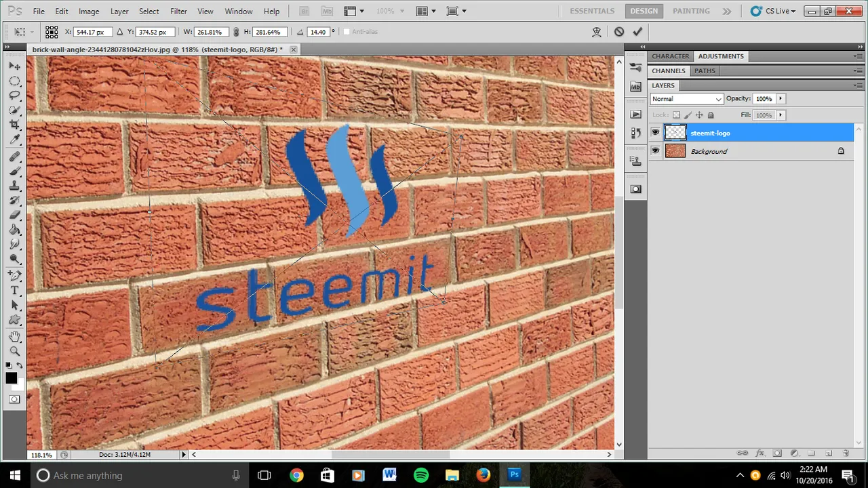Open the Normal blend mode dropdown
The height and width of the screenshot is (488, 868).
pos(686,99)
